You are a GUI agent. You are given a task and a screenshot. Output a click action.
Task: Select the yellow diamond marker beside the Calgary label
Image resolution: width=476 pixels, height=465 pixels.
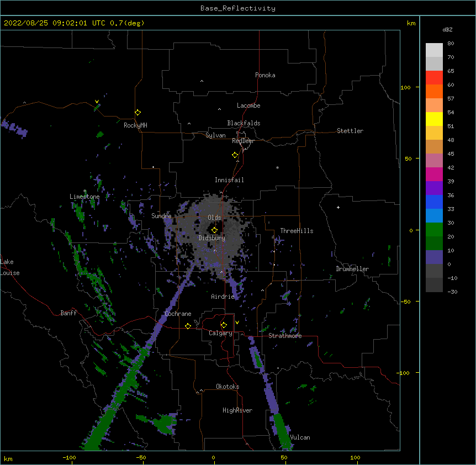click(224, 325)
